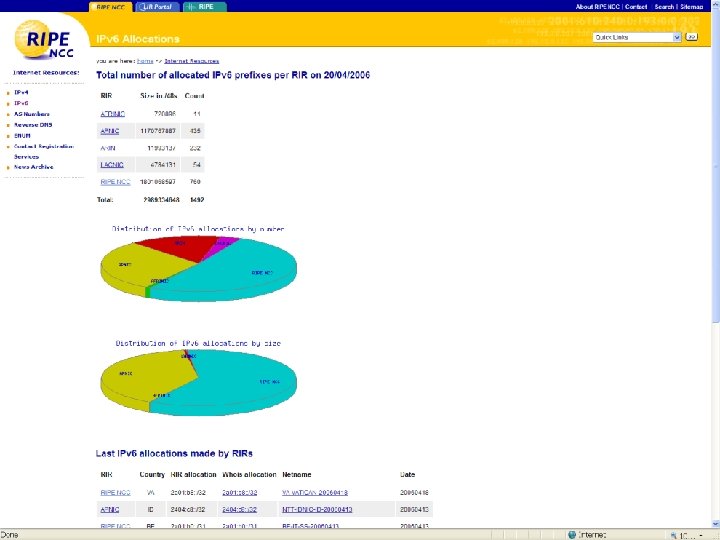Image resolution: width=720 pixels, height=540 pixels.
Task: Open the Search link in header
Action: pyautogui.click(x=664, y=6)
